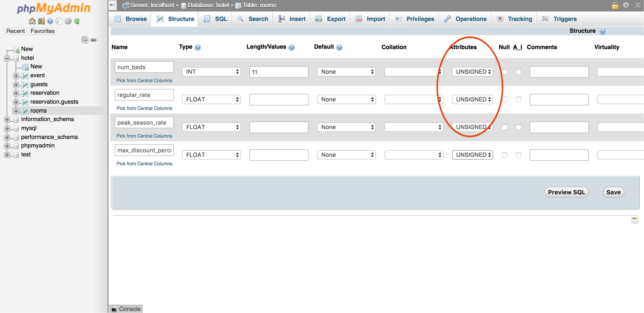
Task: Click the Length/Values help icon
Action: 291,47
